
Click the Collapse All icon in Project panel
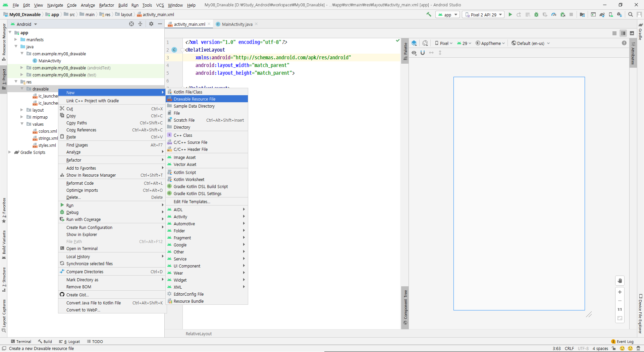coord(140,24)
